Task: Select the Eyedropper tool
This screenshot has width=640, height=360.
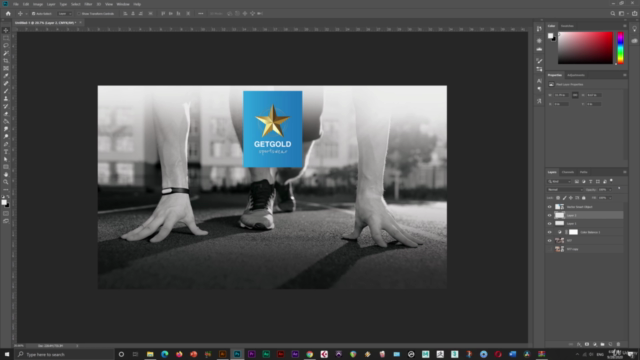Action: 6,76
